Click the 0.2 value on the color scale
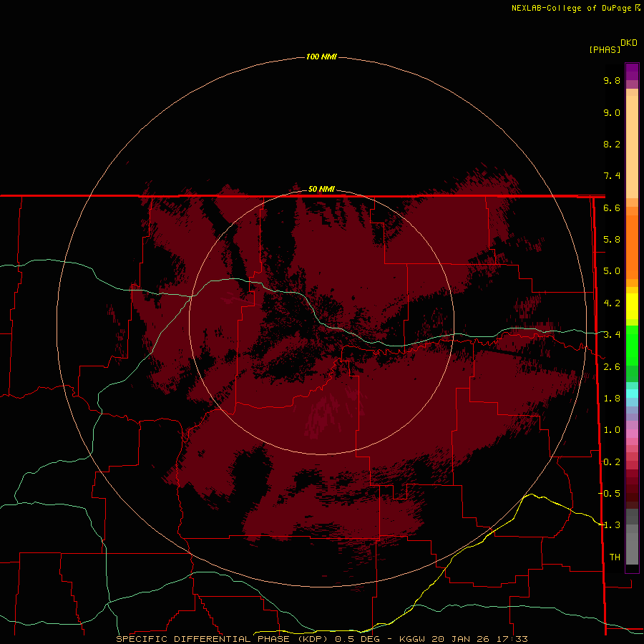 [612, 462]
